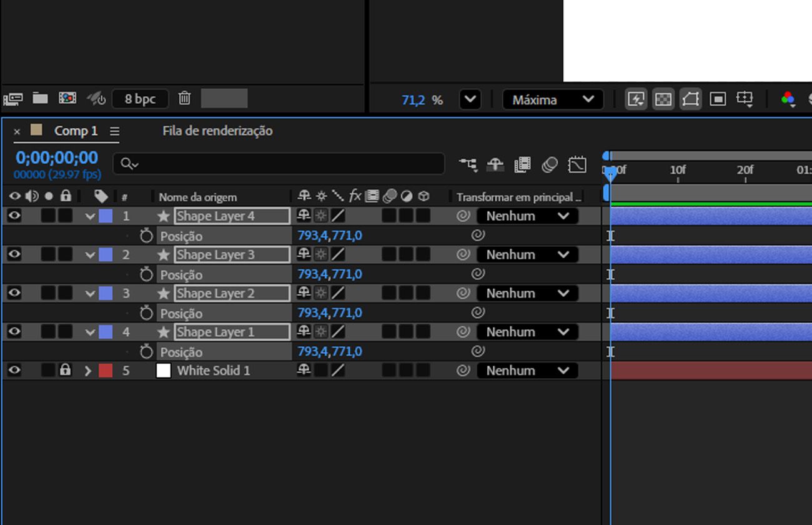Screen dimensions: 812x525
Task: Close the Comp 1 timeline tab
Action: pyautogui.click(x=17, y=131)
